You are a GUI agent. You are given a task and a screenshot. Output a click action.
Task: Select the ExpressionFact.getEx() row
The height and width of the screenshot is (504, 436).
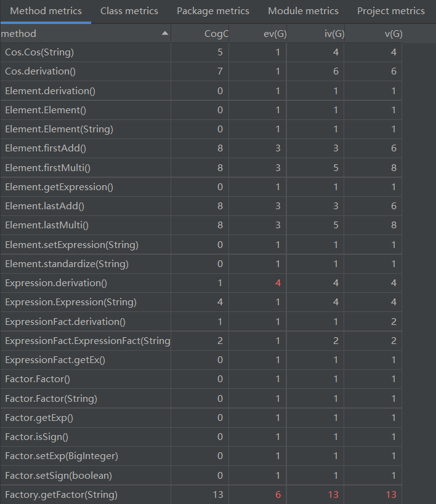click(x=55, y=360)
